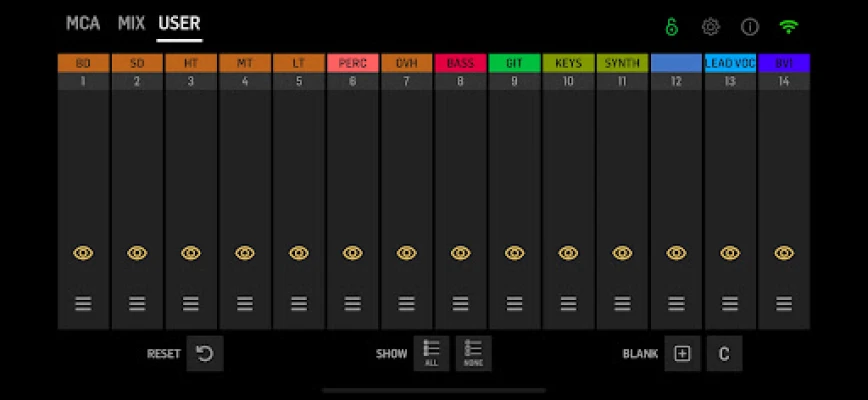
Task: Switch to the MCA tab
Action: (83, 23)
